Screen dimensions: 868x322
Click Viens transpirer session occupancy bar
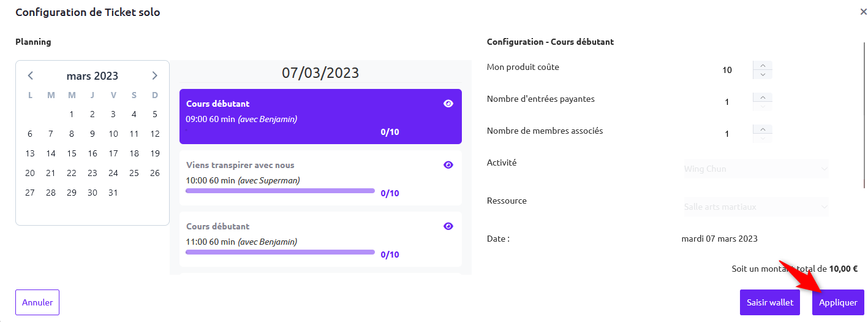point(280,191)
